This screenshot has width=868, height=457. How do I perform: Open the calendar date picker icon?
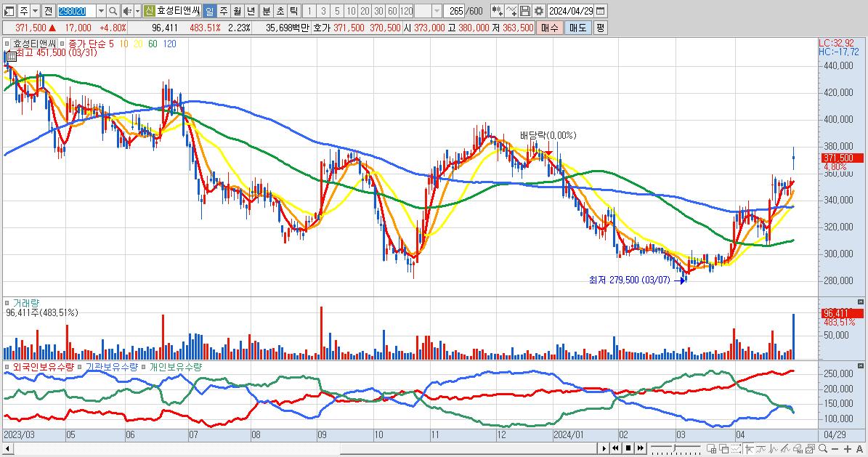601,10
